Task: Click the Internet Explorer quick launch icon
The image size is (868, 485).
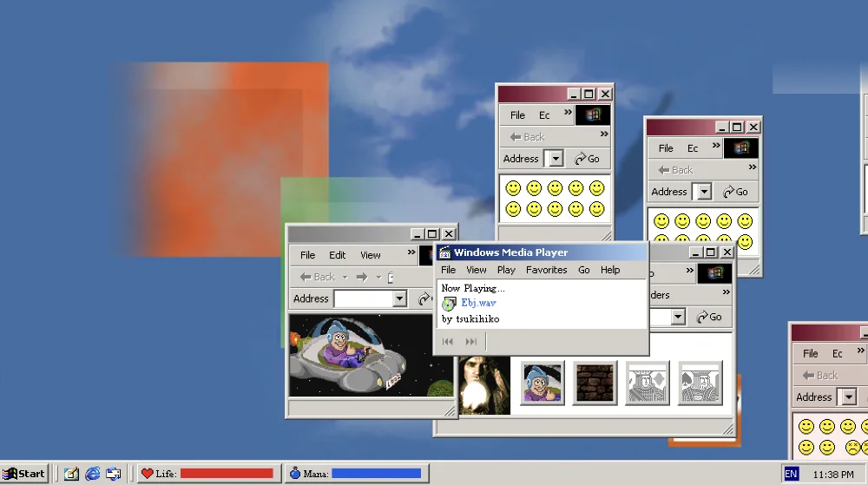Action: pyautogui.click(x=93, y=474)
